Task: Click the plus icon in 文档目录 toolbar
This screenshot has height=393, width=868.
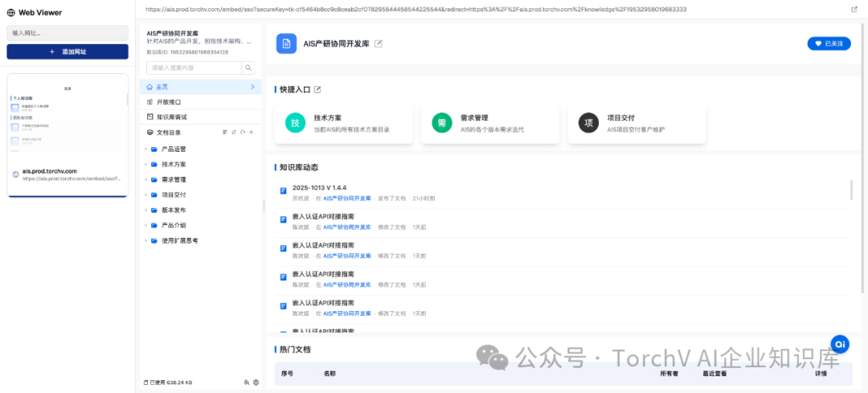Action: pos(252,133)
